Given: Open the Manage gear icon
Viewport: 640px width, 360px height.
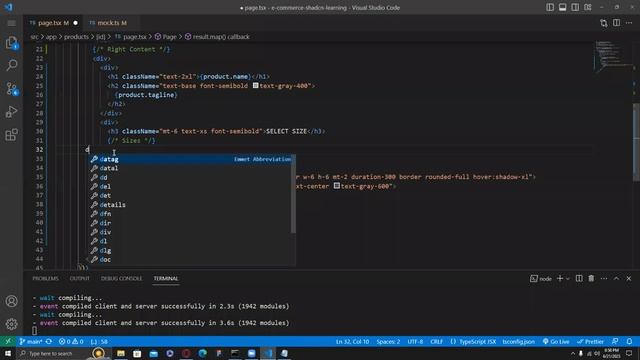Looking at the screenshot, I should (x=11, y=324).
